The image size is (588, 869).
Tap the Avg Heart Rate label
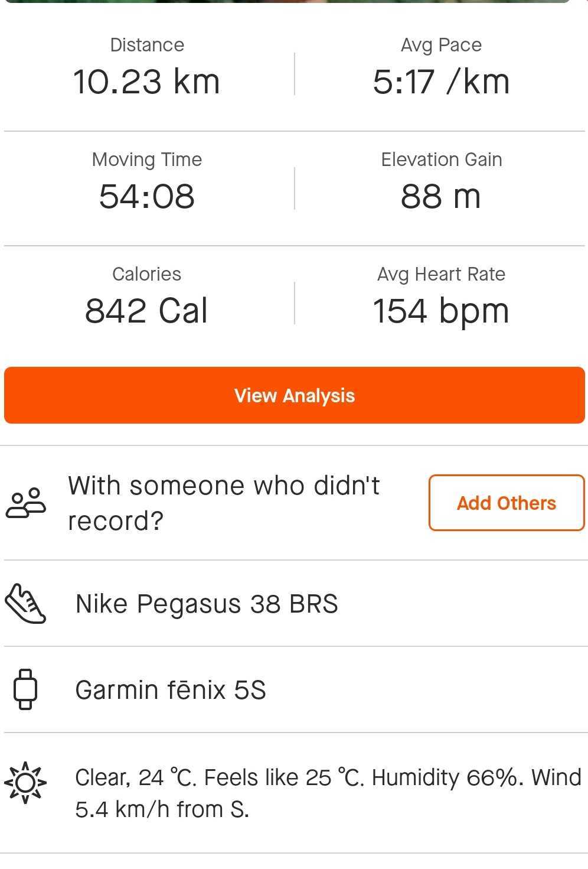click(x=441, y=274)
